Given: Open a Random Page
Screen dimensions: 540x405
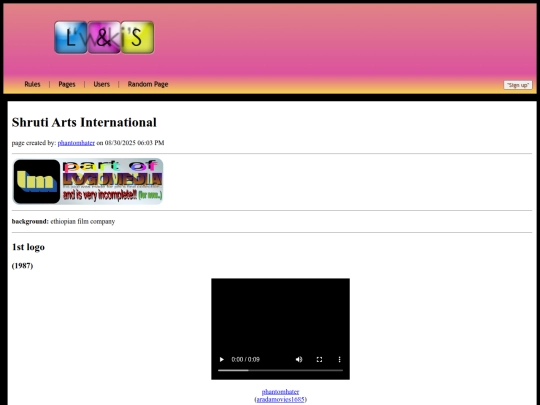Looking at the screenshot, I should [x=148, y=84].
